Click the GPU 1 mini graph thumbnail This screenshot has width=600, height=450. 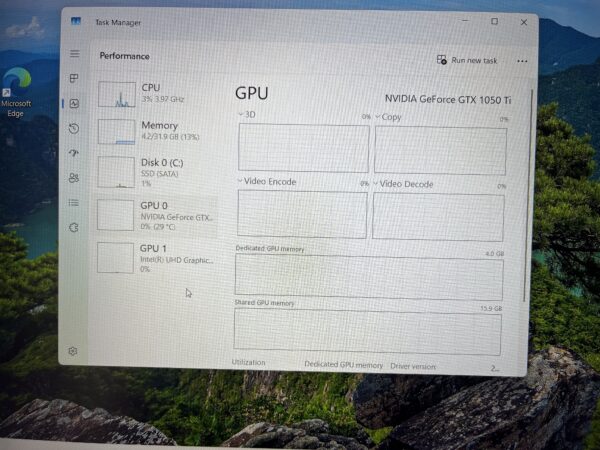[115, 258]
